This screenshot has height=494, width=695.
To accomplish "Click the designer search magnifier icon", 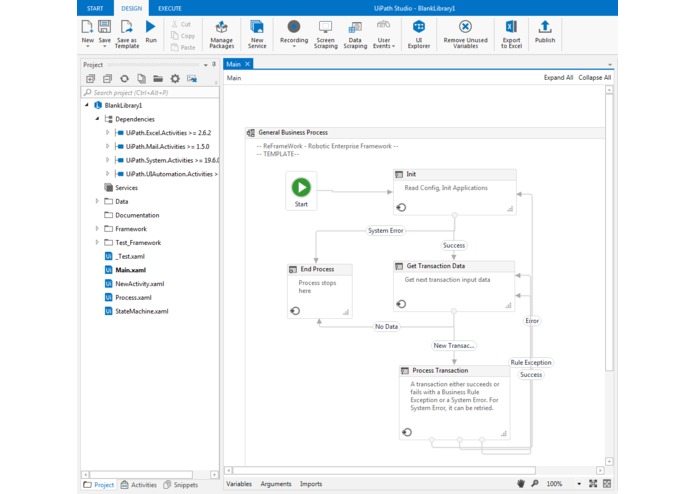I will coord(535,483).
